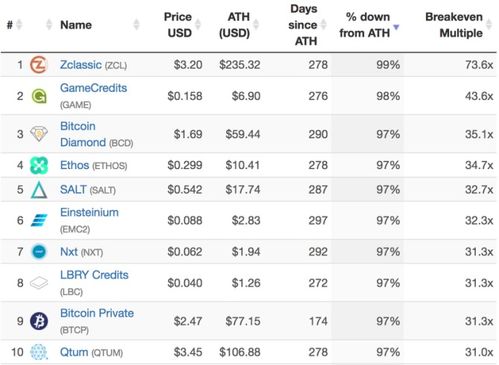The width and height of the screenshot is (499, 365).
Task: Click the SALT triangle logo icon
Action: (39, 190)
